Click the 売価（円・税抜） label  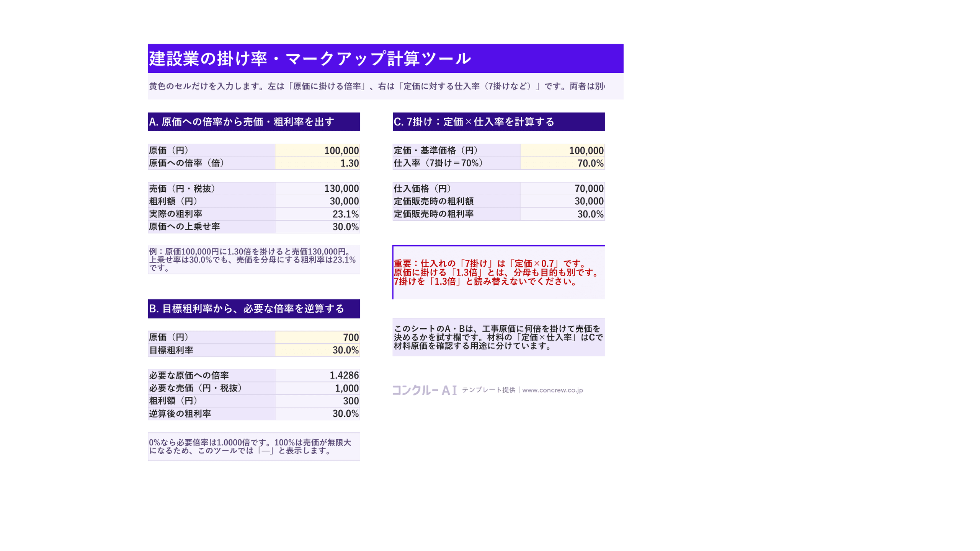(211, 188)
